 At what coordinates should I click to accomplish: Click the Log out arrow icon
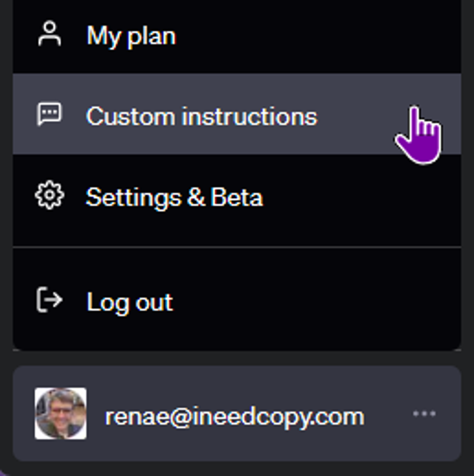pyautogui.click(x=49, y=300)
